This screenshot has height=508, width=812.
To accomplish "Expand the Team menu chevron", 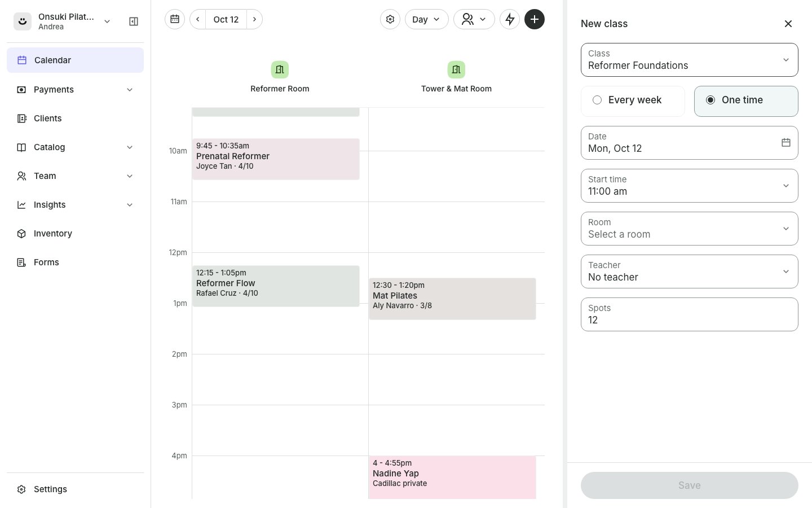I will coord(130,176).
